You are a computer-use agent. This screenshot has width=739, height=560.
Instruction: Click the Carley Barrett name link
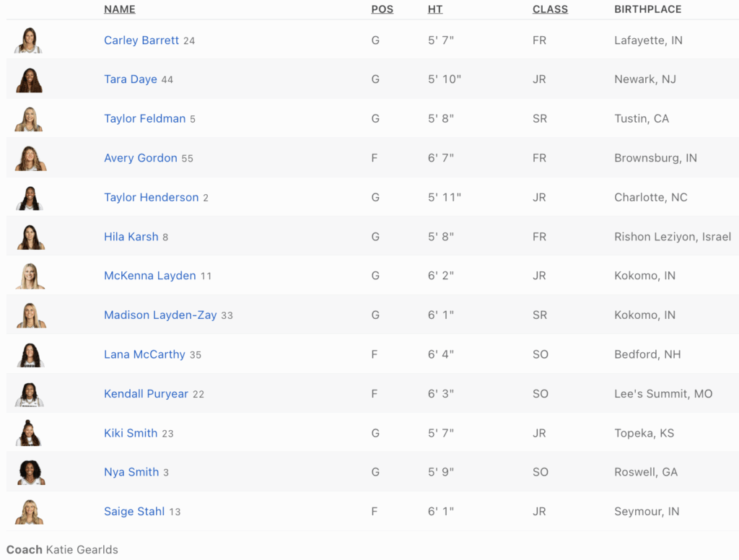coord(141,40)
